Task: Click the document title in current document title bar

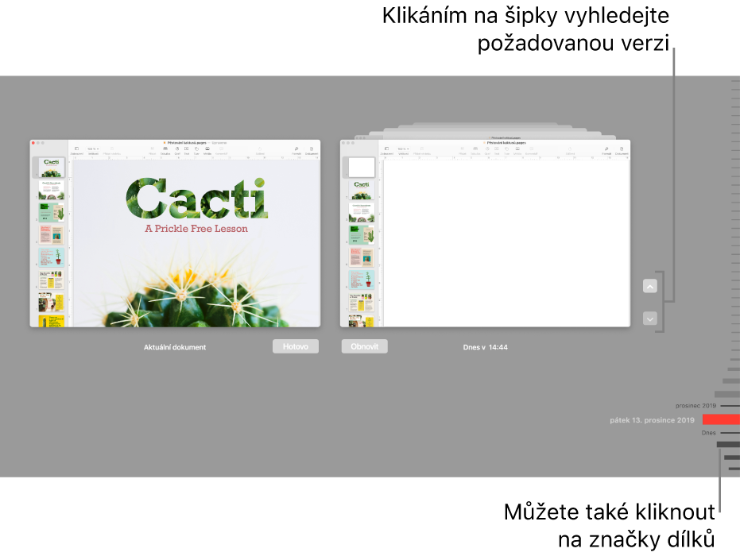Action: [187, 142]
